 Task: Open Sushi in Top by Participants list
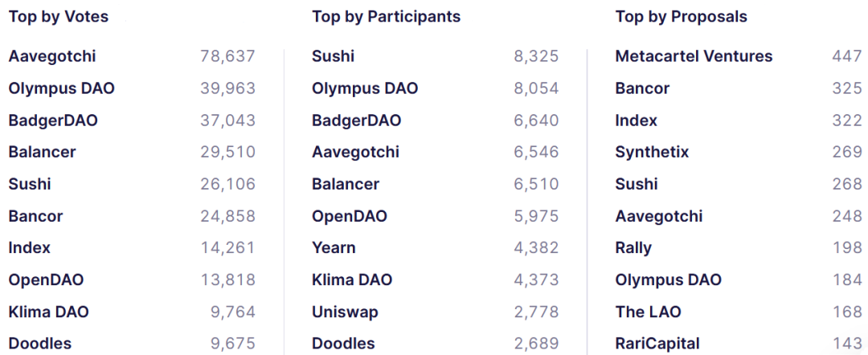(333, 56)
